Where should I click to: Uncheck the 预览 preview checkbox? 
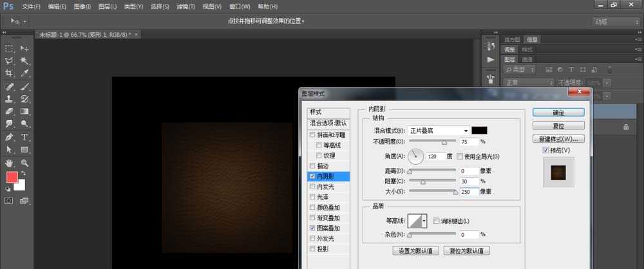click(545, 151)
